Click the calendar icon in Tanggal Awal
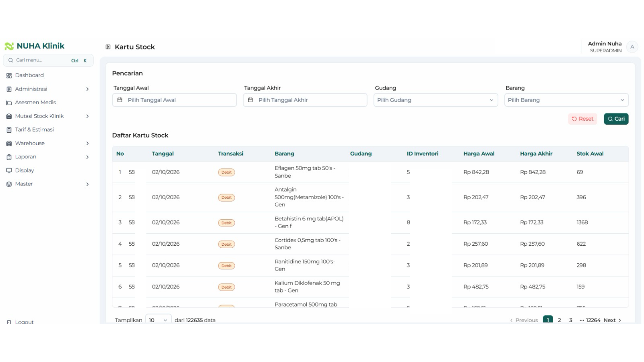The height and width of the screenshot is (362, 644). pyautogui.click(x=120, y=100)
